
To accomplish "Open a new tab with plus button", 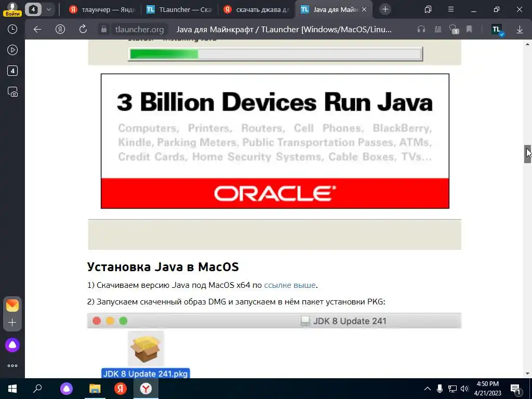I will [385, 9].
